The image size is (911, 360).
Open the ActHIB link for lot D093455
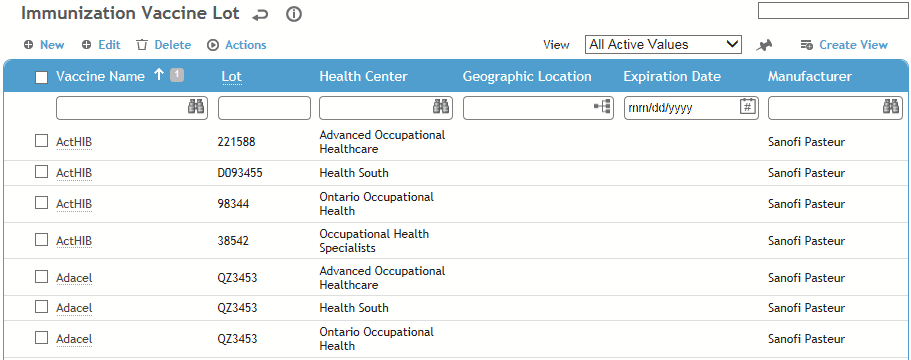74,173
